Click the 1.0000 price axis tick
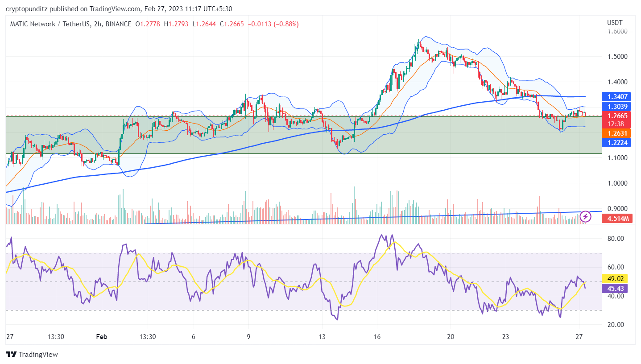641x364 pixels. [617, 183]
